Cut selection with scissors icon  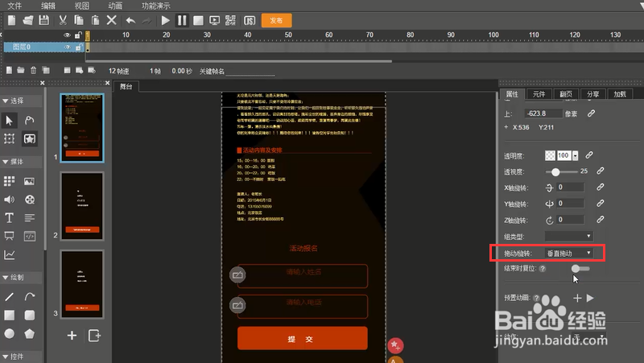pyautogui.click(x=63, y=20)
